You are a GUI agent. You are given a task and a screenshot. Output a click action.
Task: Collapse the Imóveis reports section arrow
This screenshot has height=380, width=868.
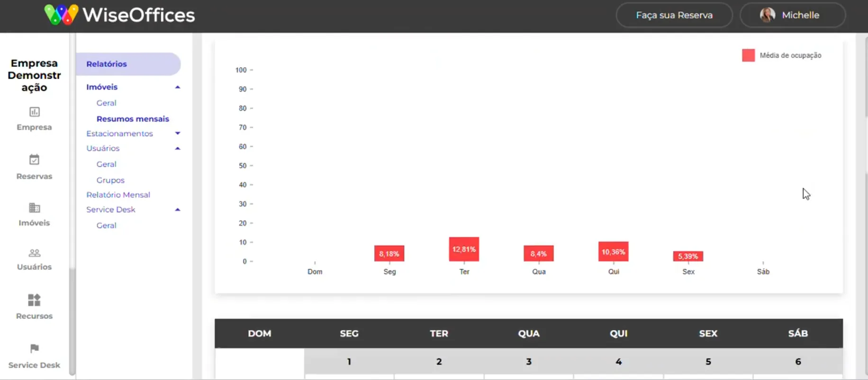coord(178,87)
